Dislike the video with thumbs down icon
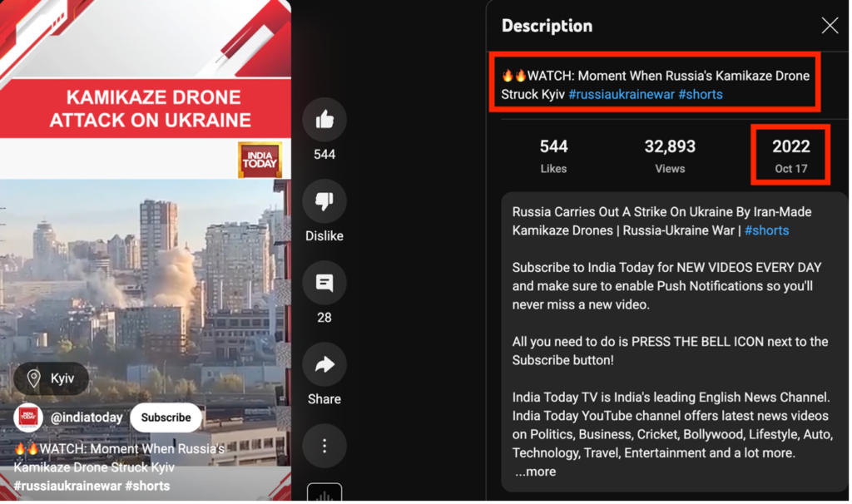852x504 pixels. [x=324, y=201]
